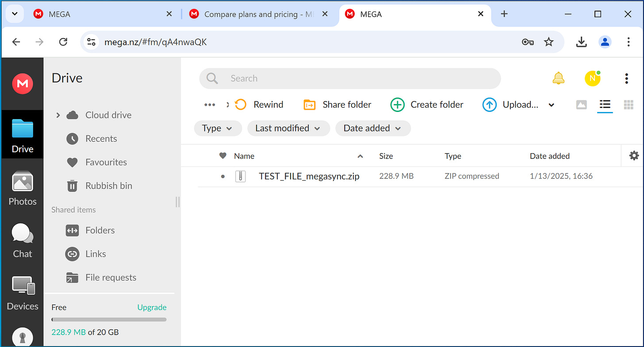Image resolution: width=644 pixels, height=347 pixels.
Task: Open the Date added filter
Action: point(373,128)
